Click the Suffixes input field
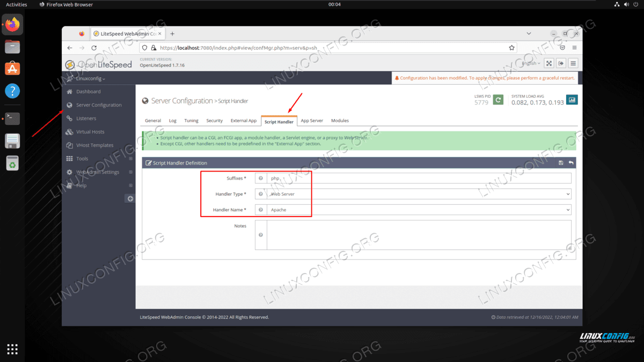644x362 pixels. [419, 178]
